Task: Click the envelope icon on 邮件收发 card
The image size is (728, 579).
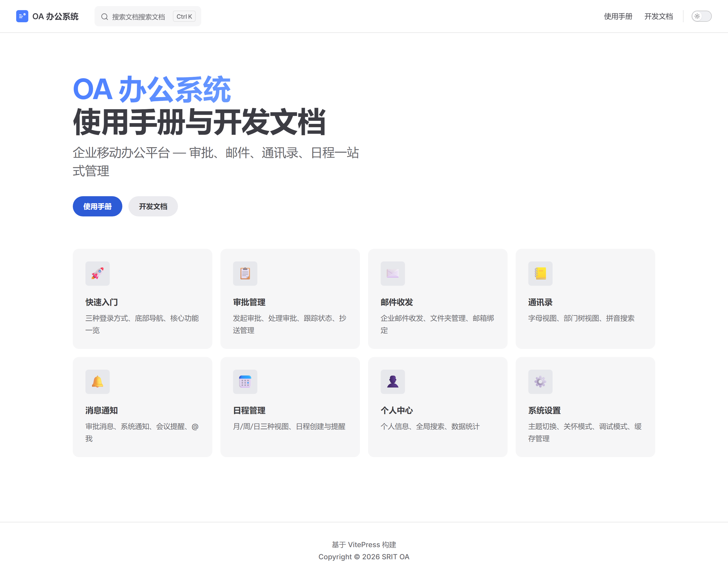Action: 393,273
